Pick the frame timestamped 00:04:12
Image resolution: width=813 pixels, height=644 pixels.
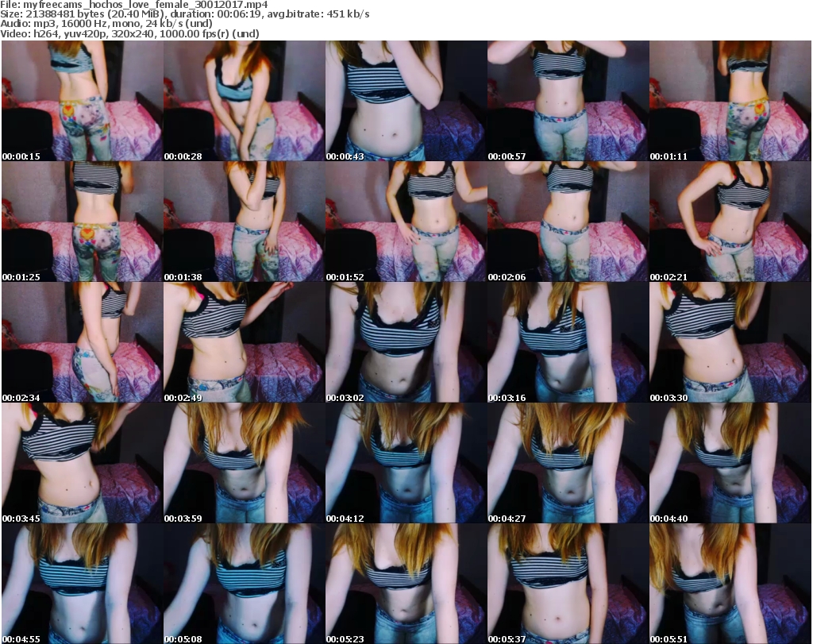[406, 463]
